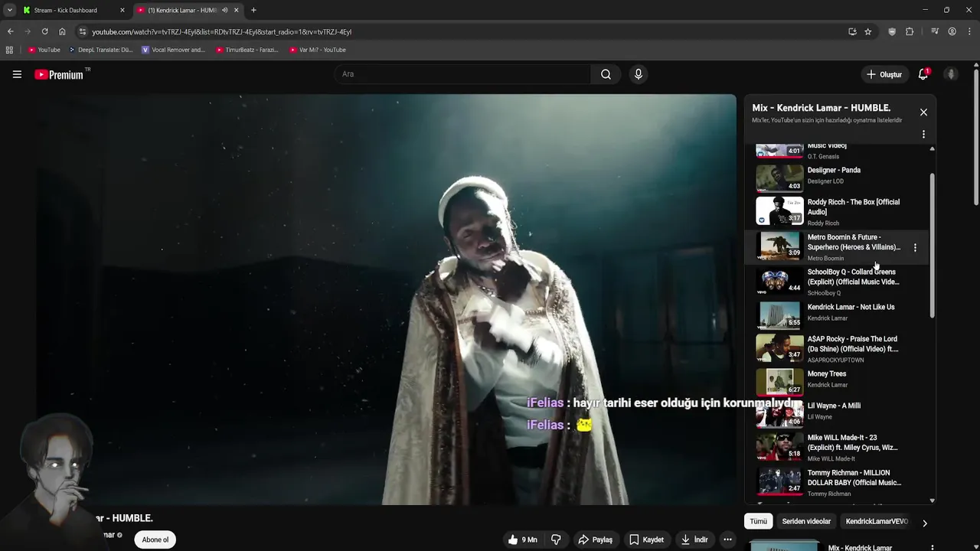Mute the Kendrick Lamar tab audio icon

224,10
